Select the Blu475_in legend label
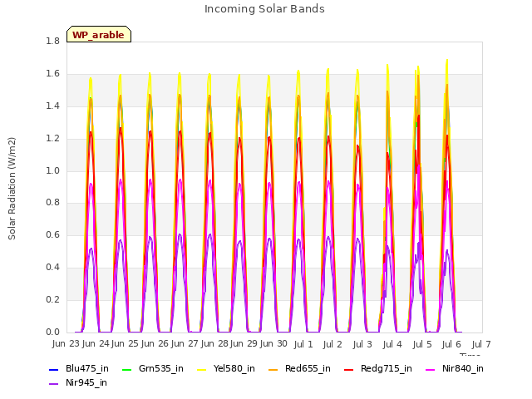 [87, 368]
